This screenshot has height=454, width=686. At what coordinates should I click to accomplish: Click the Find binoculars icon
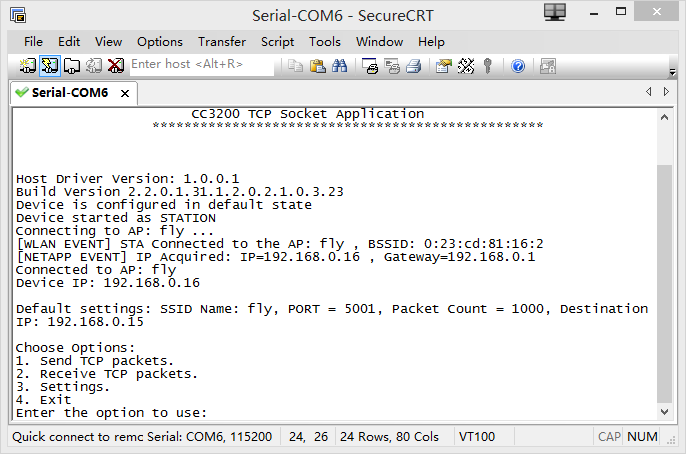[x=340, y=66]
